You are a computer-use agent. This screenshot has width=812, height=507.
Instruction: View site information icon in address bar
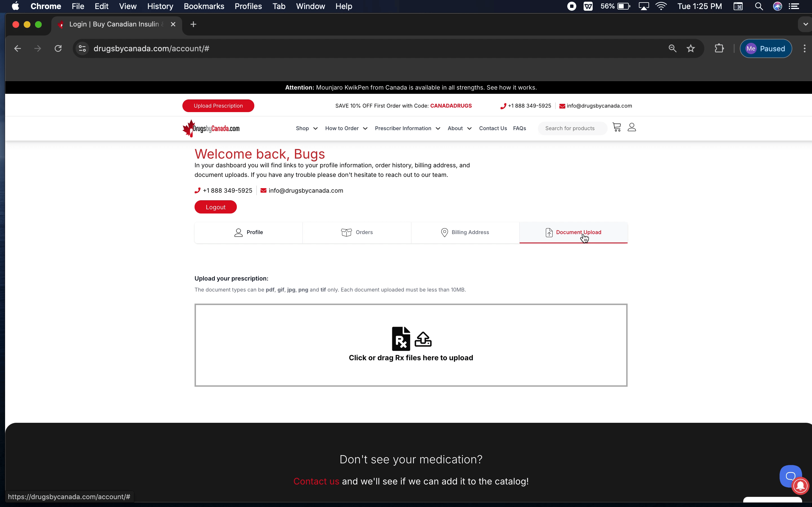tap(82, 49)
